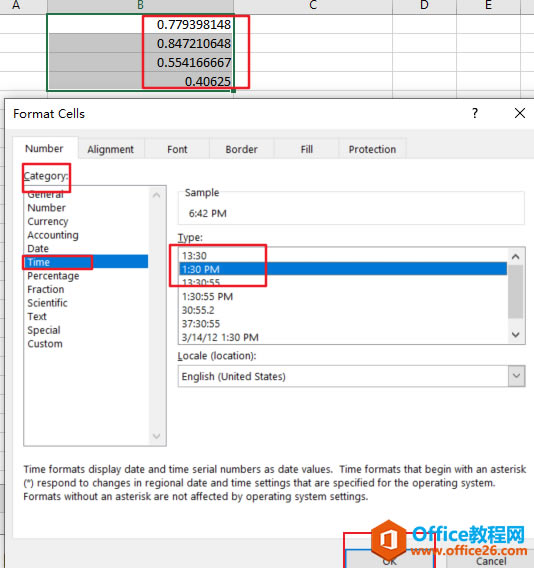
Task: Click the Category list scroll down arrow
Action: [157, 436]
